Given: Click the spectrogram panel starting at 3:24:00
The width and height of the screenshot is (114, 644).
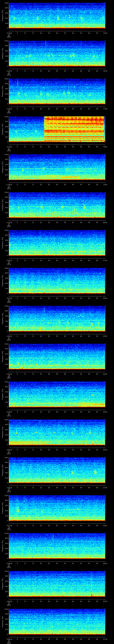Looking at the screenshot, I should (x=57, y=394).
